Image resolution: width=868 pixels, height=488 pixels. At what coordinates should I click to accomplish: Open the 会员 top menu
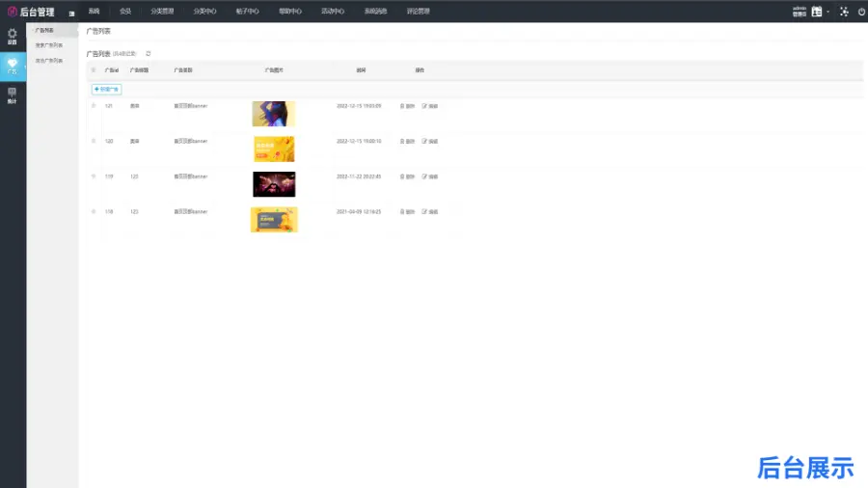pyautogui.click(x=125, y=12)
